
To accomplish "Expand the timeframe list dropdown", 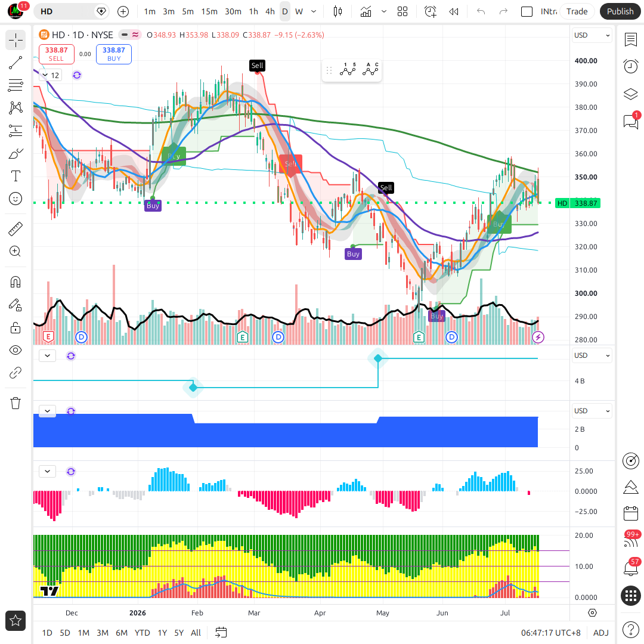I will 314,11.
